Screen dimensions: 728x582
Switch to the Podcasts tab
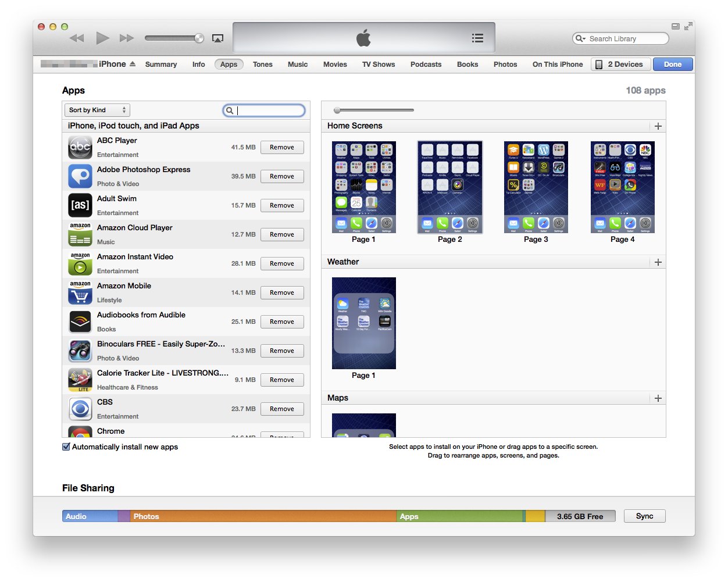426,65
